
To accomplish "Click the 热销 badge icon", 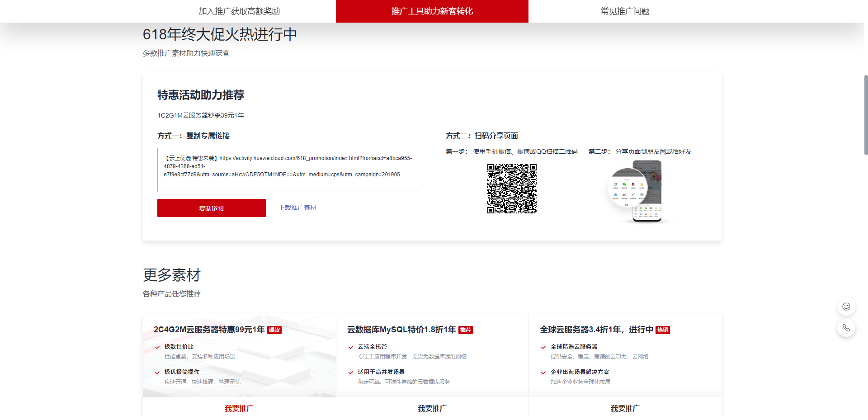I will coord(663,330).
